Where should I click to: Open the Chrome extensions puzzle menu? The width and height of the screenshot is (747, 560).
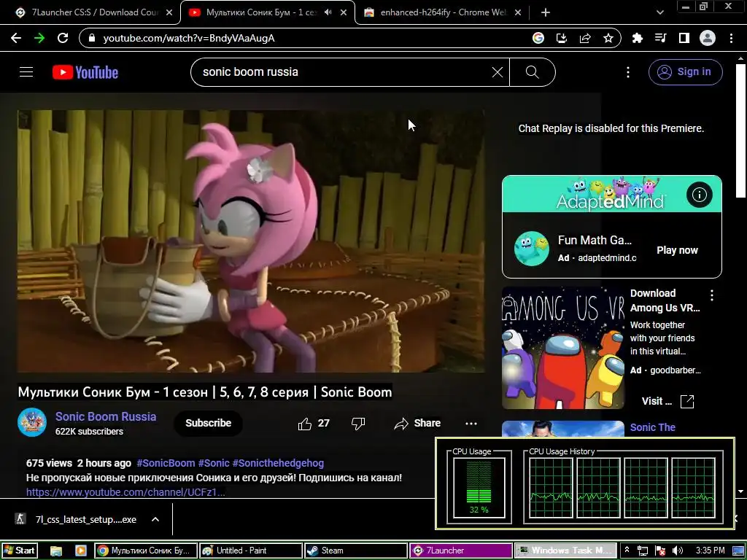point(638,38)
